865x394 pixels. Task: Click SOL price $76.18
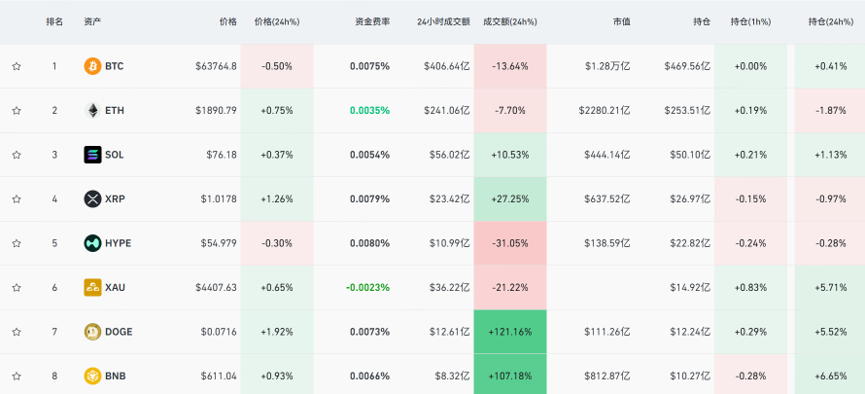222,155
